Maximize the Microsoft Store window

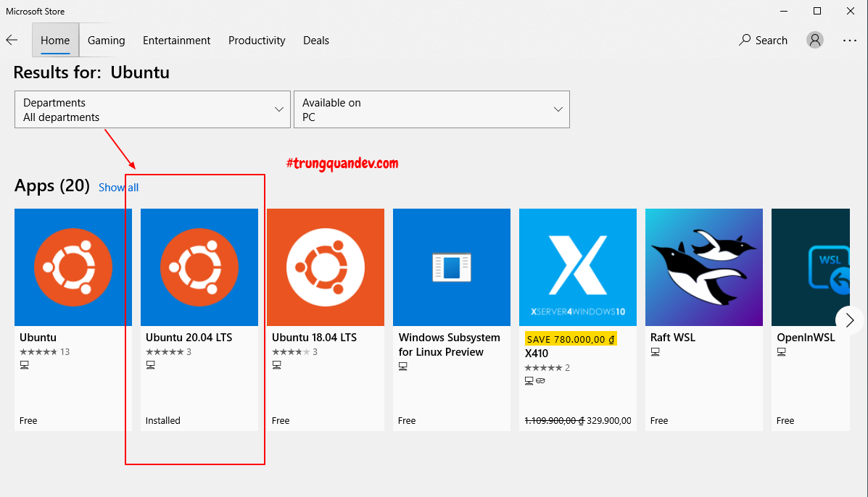[817, 11]
